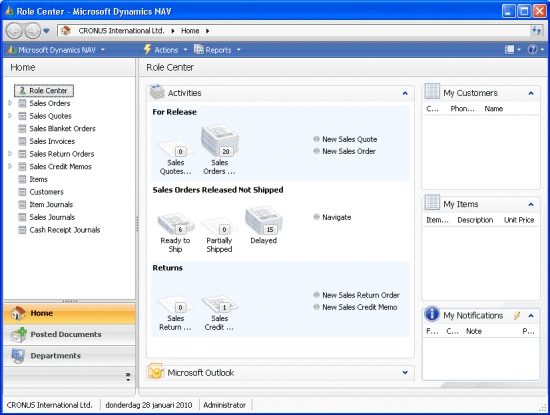The image size is (550, 415).
Task: Collapse the Activities part
Action: [405, 93]
